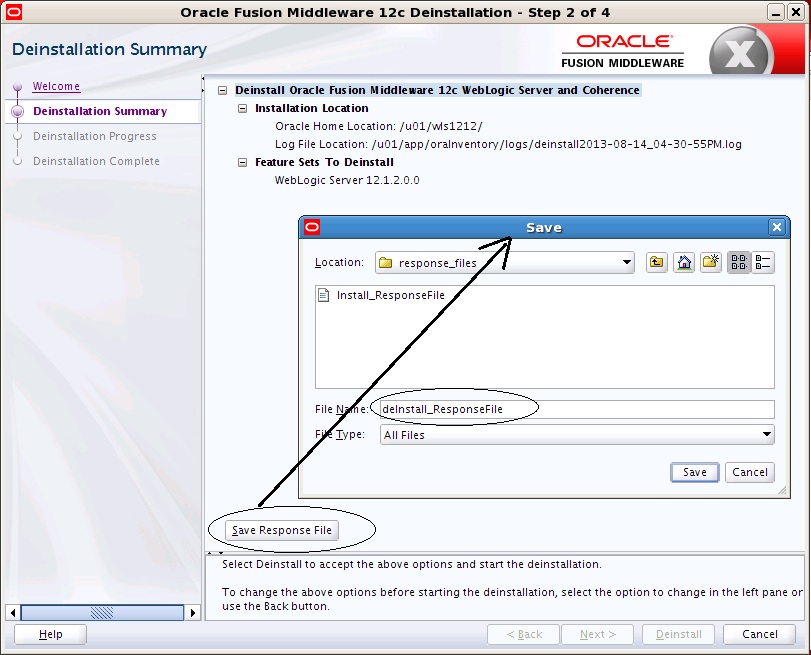This screenshot has height=655, width=811.
Task: Minimize the Deinstallation window
Action: [775, 12]
